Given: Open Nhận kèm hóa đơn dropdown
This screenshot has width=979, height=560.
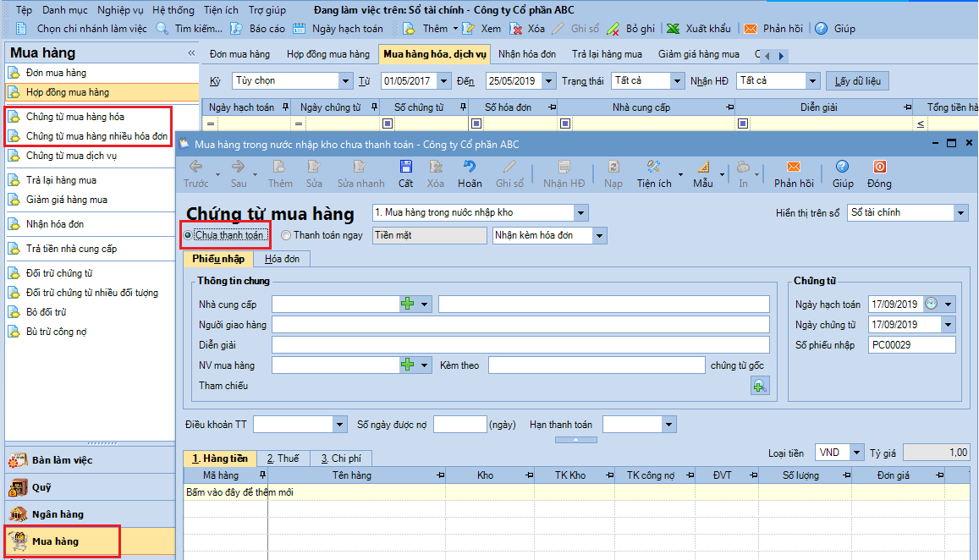Looking at the screenshot, I should coord(599,235).
